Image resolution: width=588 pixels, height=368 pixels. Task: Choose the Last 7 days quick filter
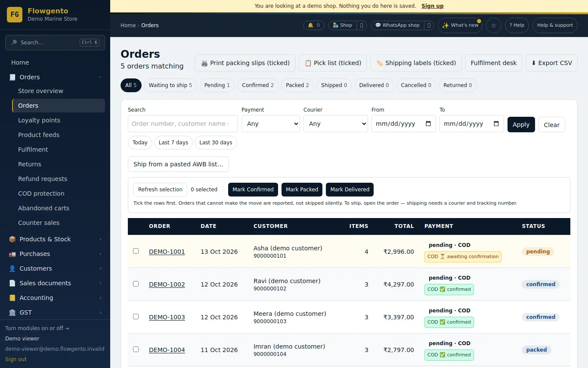click(x=173, y=143)
